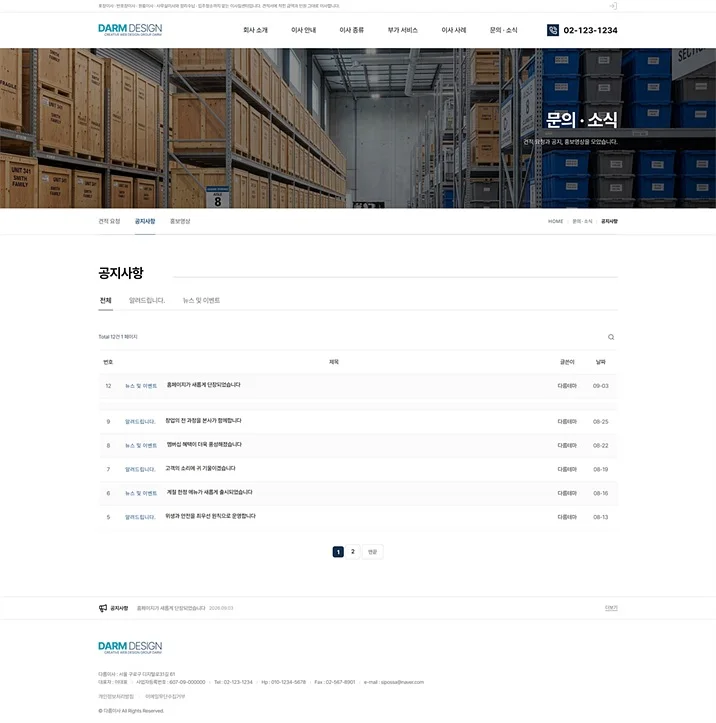The image size is (716, 723).
Task: Open the 이사 종류 menu
Action: [x=351, y=30]
